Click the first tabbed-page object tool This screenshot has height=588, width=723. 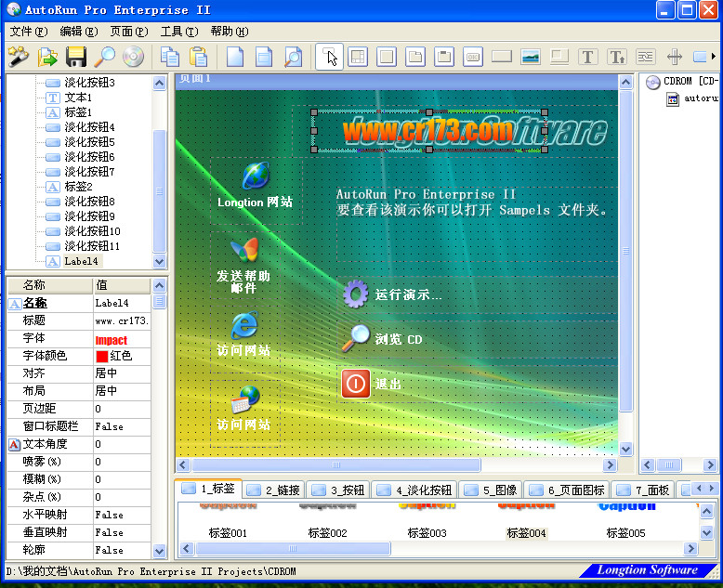pyautogui.click(x=415, y=57)
